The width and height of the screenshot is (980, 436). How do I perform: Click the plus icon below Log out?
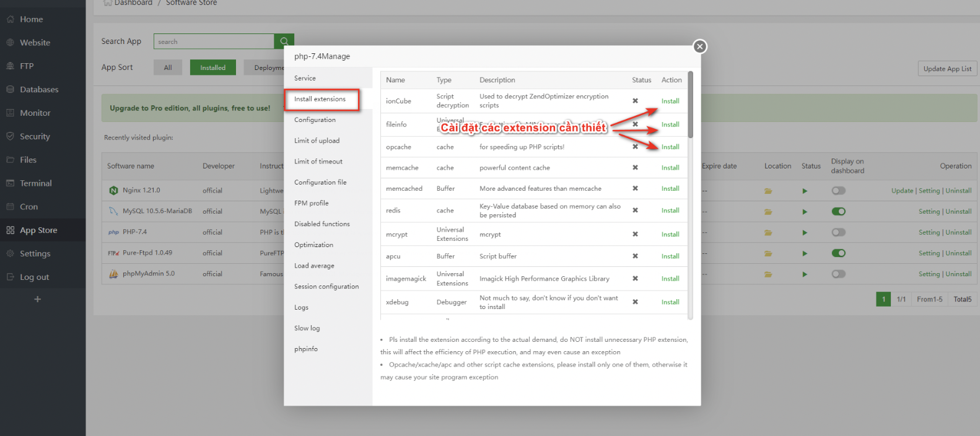[37, 299]
